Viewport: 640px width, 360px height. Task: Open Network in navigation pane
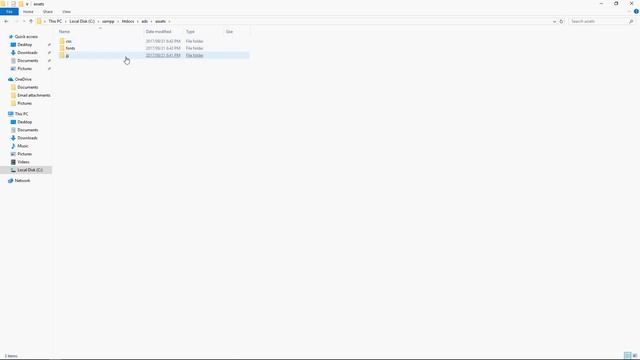click(22, 180)
